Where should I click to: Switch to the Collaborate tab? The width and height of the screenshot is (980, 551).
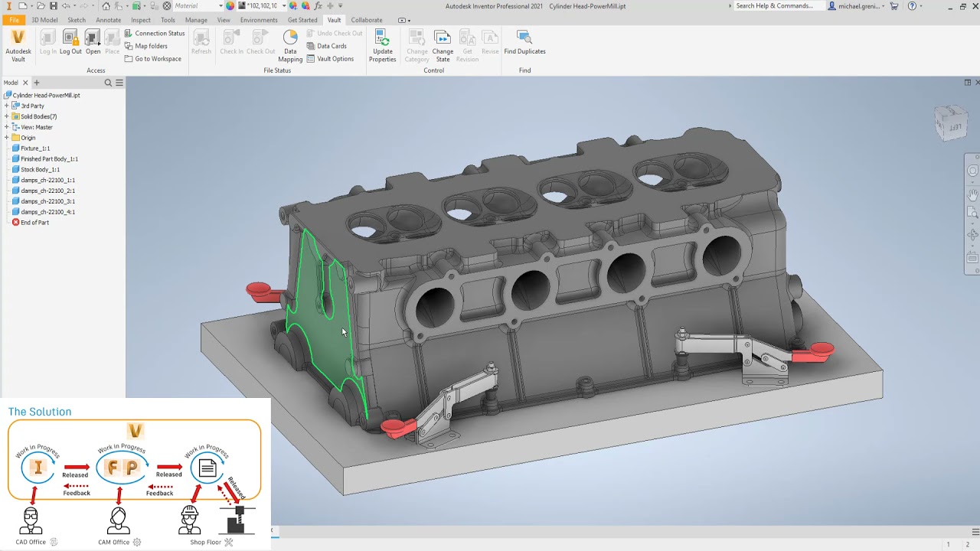coord(367,20)
